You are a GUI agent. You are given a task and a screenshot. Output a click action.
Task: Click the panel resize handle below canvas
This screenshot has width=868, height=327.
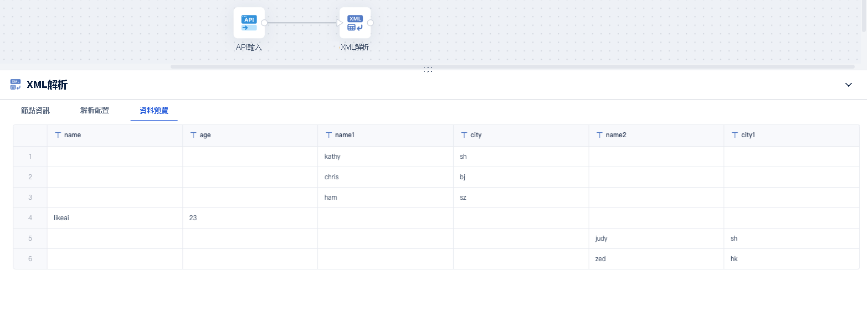(428, 70)
